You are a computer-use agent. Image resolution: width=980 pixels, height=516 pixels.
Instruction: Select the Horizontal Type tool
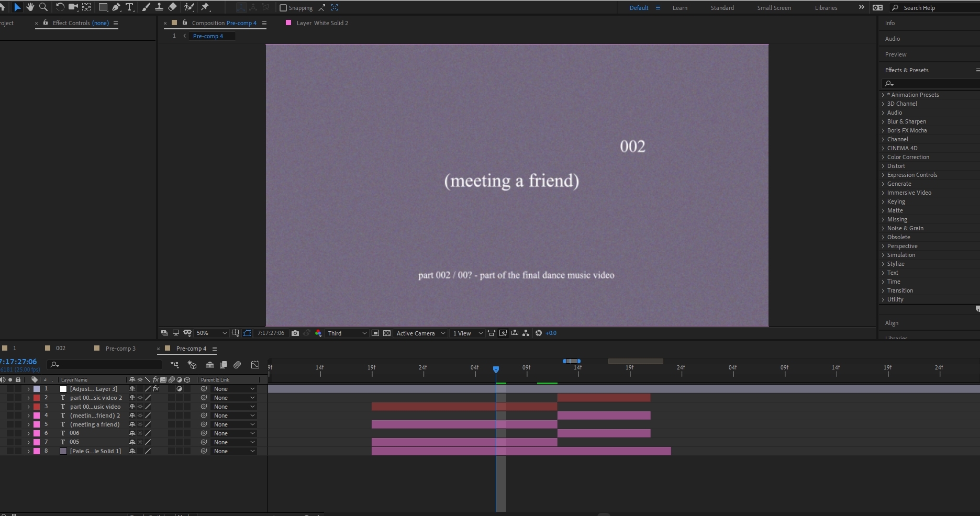(129, 7)
